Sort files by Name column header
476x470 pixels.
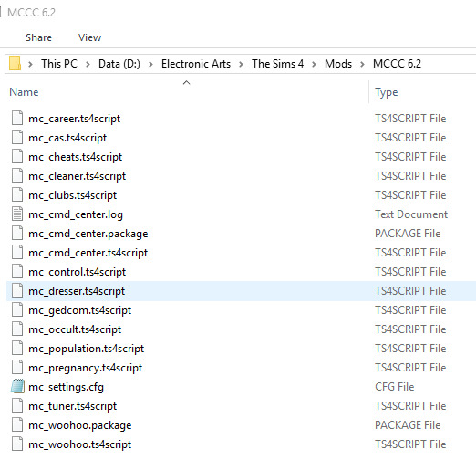24,92
